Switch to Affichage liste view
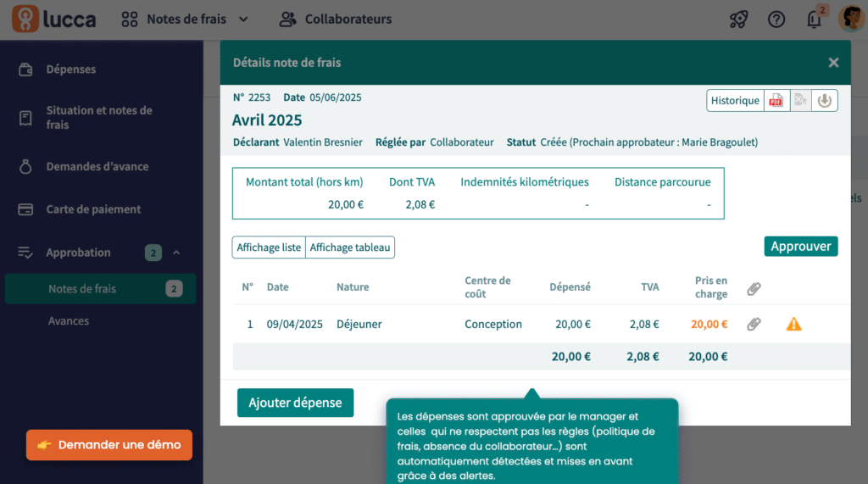 coord(269,248)
